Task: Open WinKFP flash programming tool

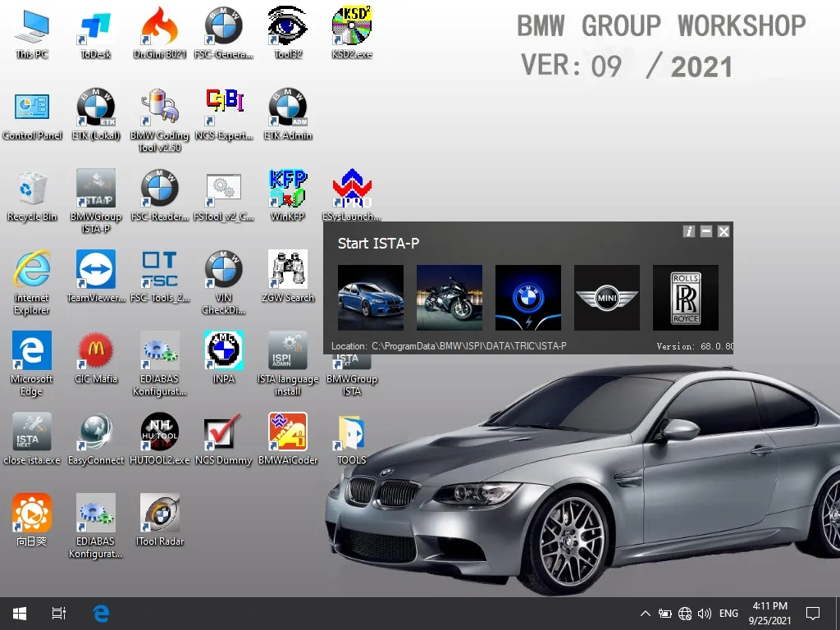Action: [x=287, y=186]
